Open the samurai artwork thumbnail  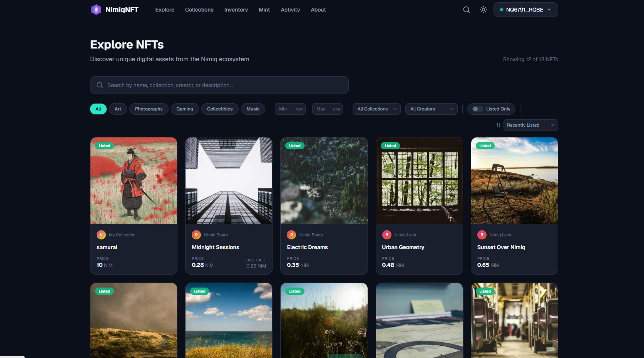pos(134,181)
